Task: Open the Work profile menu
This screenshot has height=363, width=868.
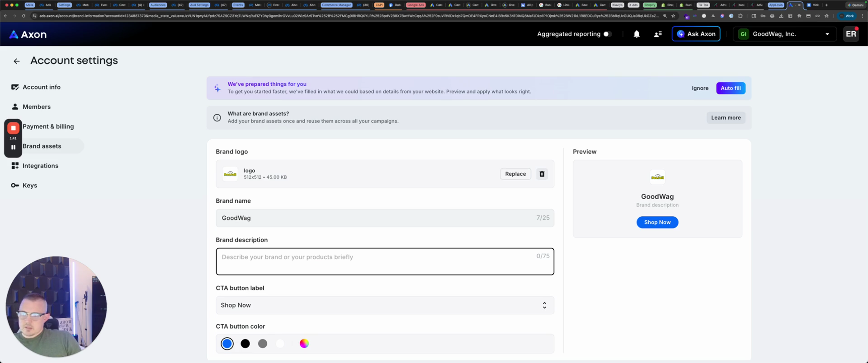Action: (847, 16)
